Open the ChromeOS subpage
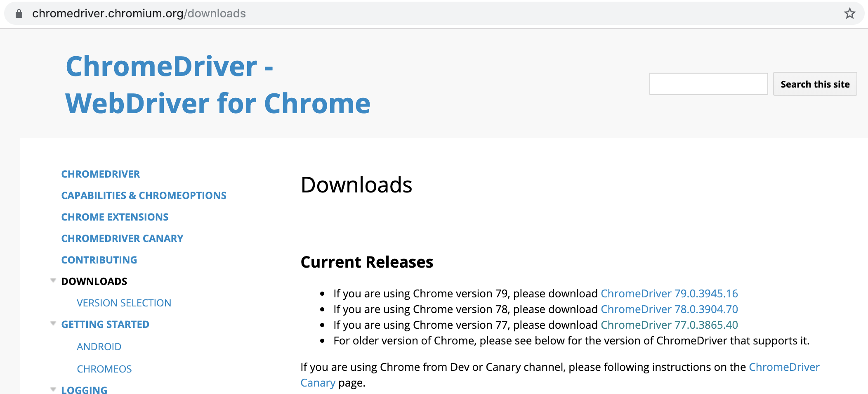Viewport: 868px width, 394px height. click(104, 369)
